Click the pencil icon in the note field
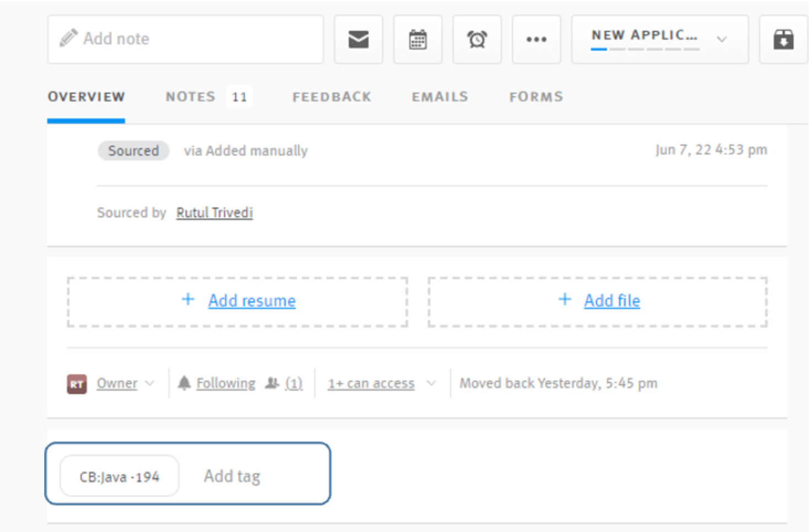 pos(67,38)
